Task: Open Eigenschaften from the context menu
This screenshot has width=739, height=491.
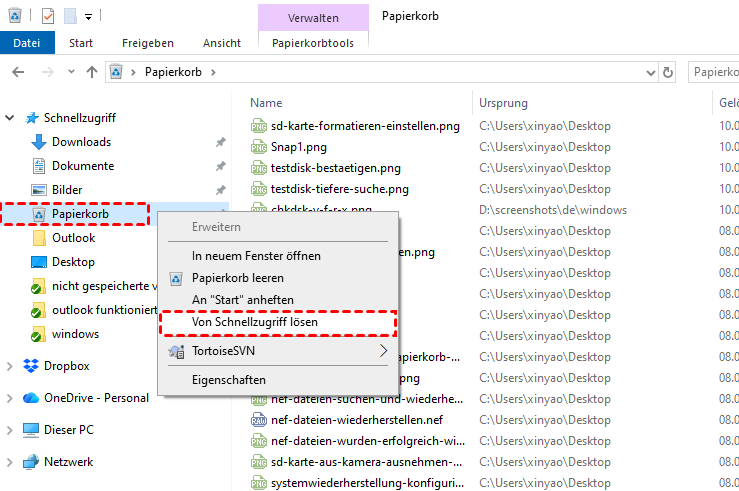Action: point(228,380)
